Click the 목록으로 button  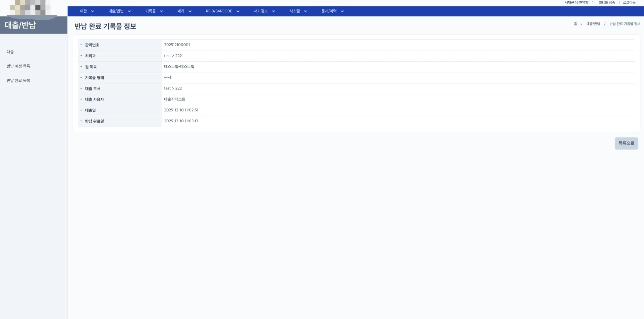pyautogui.click(x=626, y=143)
